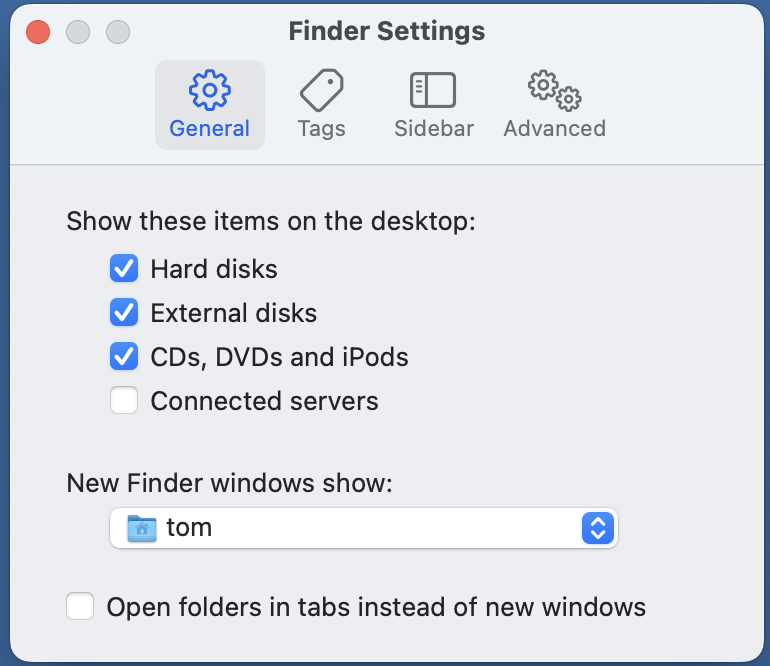Screen dimensions: 770x666
Task: Open the Tags pane via tag icon
Action: point(322,90)
